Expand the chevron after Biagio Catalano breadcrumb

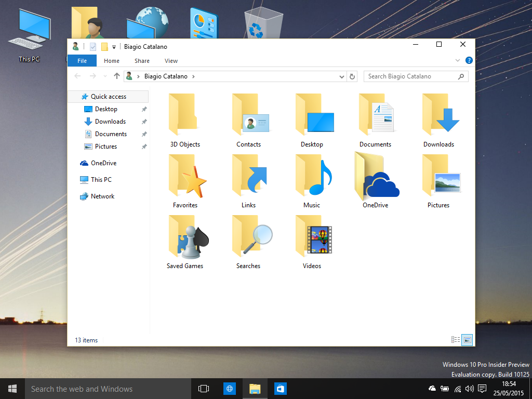[193, 76]
